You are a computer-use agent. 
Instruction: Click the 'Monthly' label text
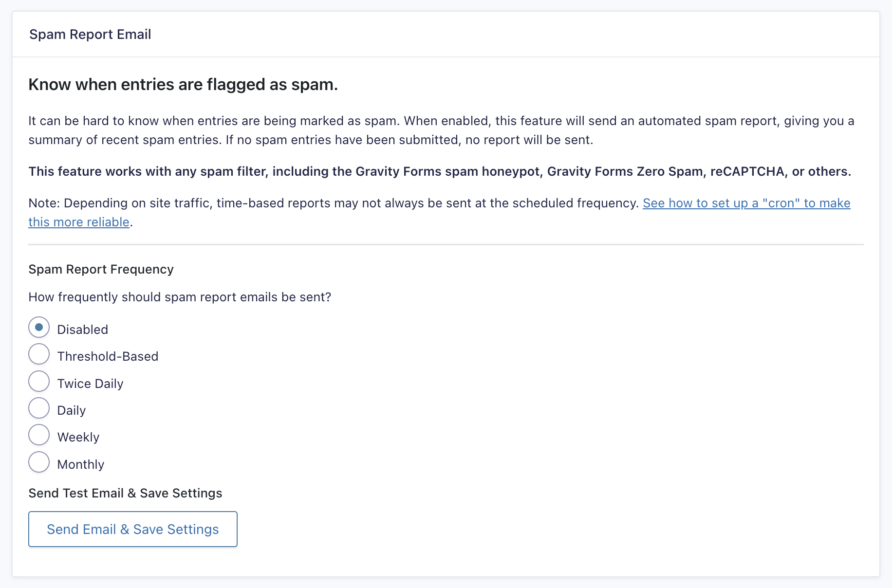pos(81,464)
